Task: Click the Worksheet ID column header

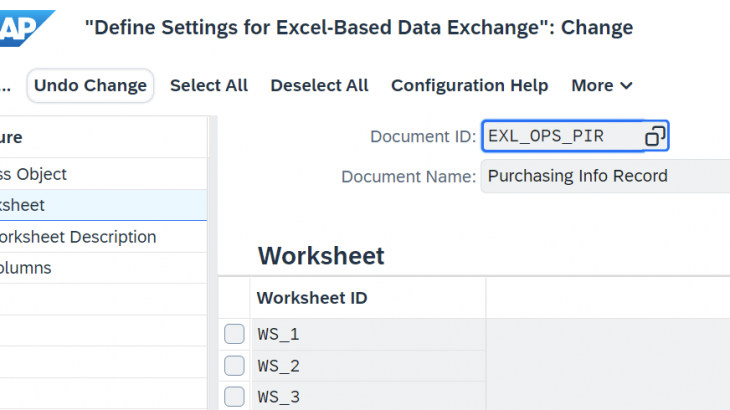Action: coord(368,298)
